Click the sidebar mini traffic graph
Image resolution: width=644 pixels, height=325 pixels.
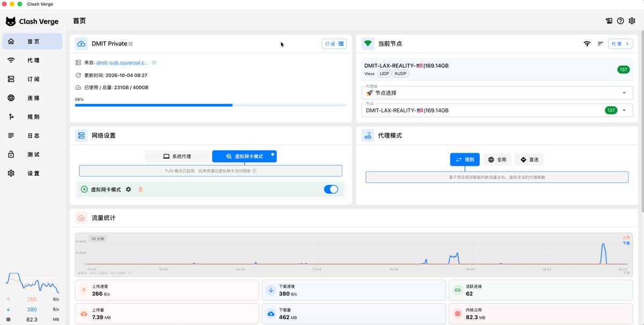tap(32, 282)
